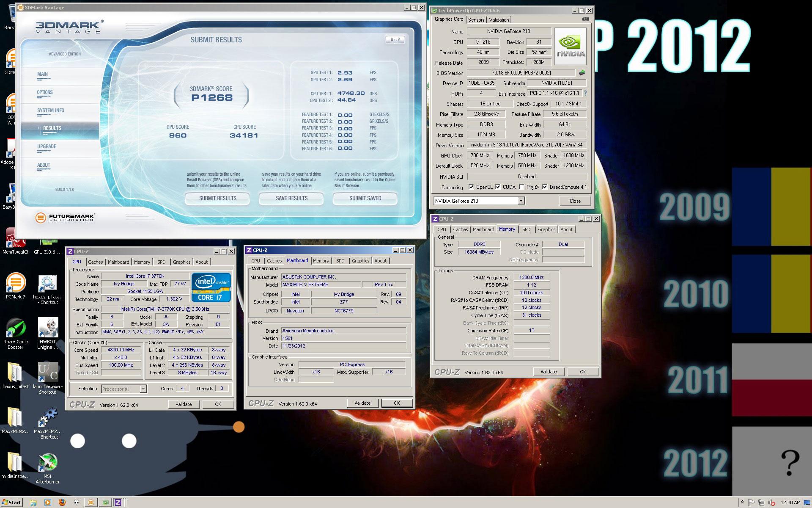The width and height of the screenshot is (812, 508).
Task: Click the GPU-Z screenshot camera icon
Action: coord(586,19)
